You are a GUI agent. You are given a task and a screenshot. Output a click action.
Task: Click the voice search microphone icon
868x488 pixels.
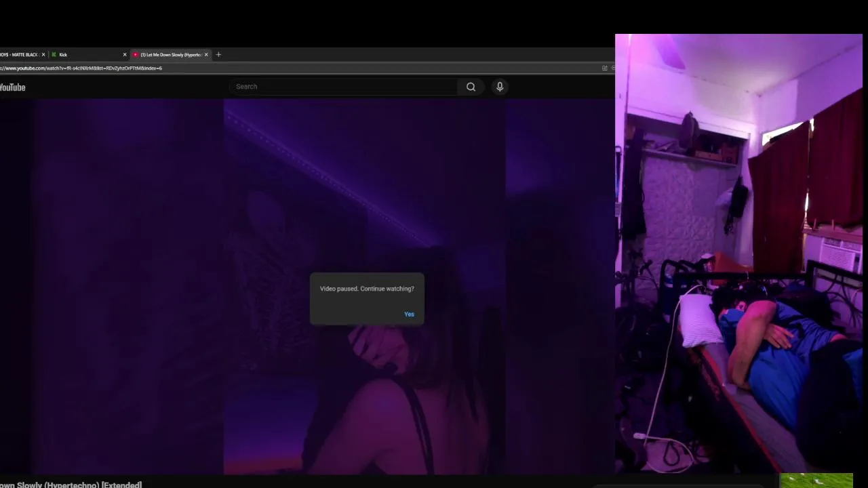(500, 87)
